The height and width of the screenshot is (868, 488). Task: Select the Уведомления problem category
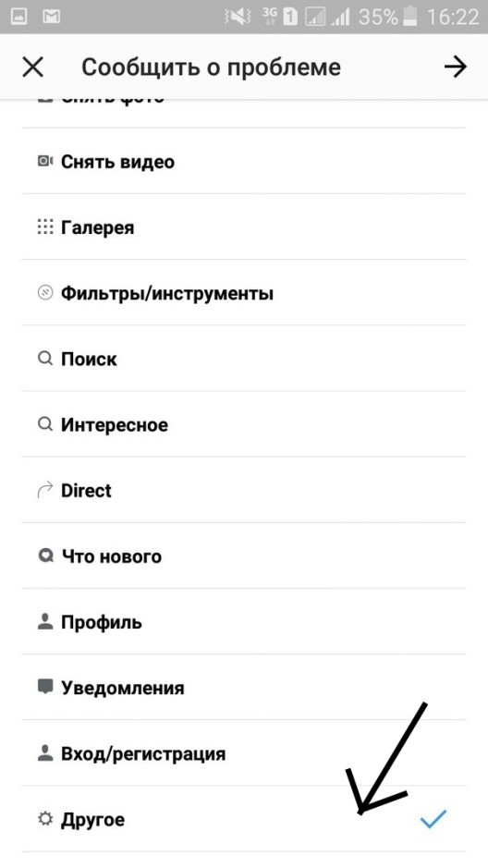[x=244, y=688]
